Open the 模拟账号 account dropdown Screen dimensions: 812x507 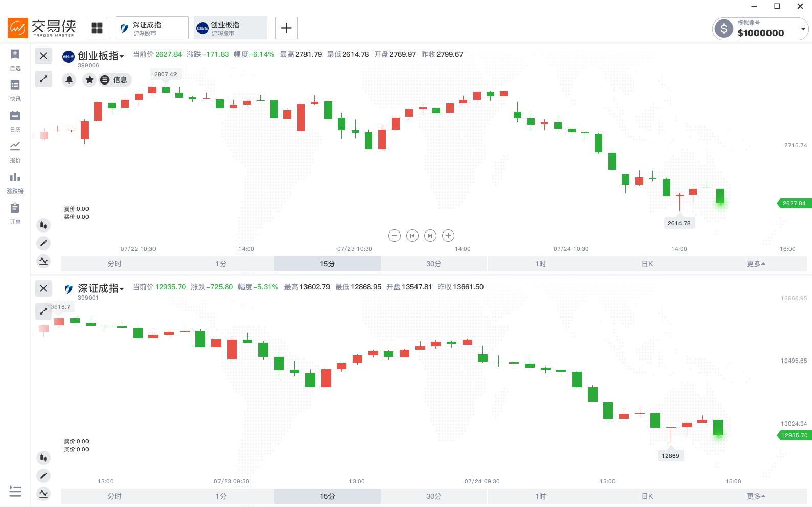[x=803, y=29]
